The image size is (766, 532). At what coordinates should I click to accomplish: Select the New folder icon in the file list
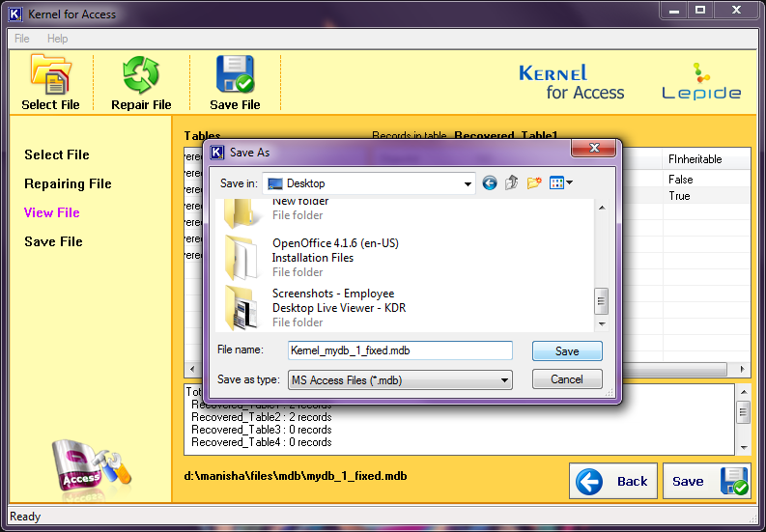pos(241,213)
